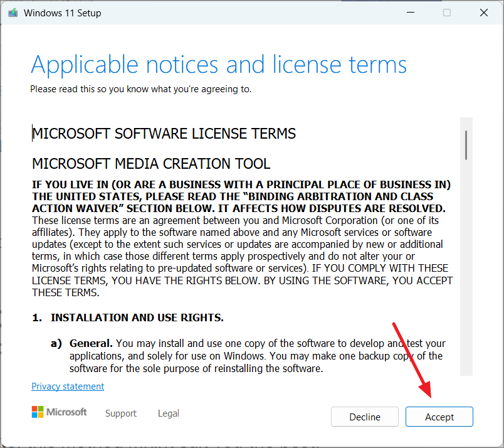Image resolution: width=504 pixels, height=448 pixels.
Task: Click the "MICROSOFT SOFTWARE LICENSE TERMS" heading
Action: coord(164,134)
